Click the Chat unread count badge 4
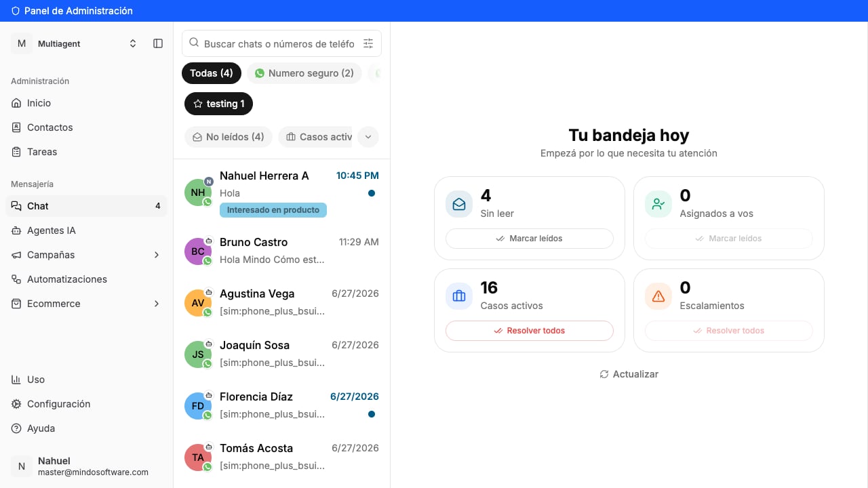This screenshot has height=488, width=868. 158,206
